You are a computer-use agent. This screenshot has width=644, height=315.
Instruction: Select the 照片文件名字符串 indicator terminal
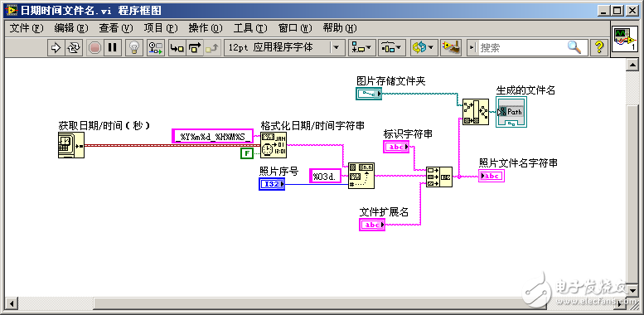[491, 176]
